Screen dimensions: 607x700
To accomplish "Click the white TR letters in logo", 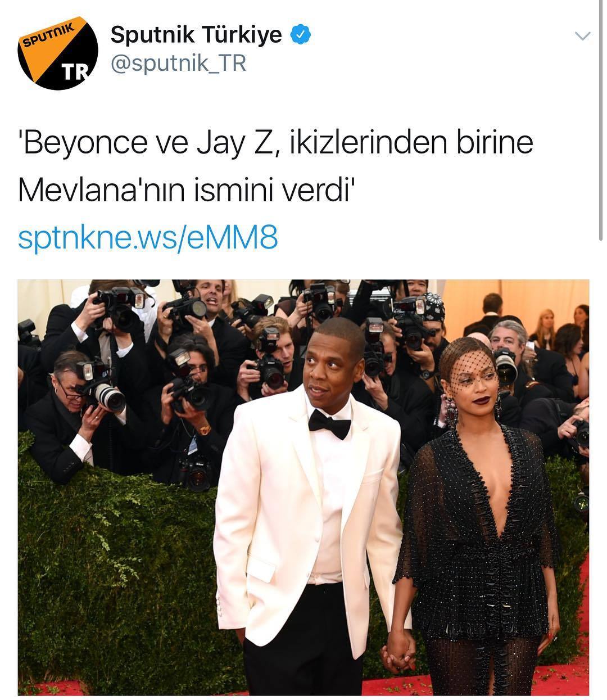I will click(x=76, y=71).
